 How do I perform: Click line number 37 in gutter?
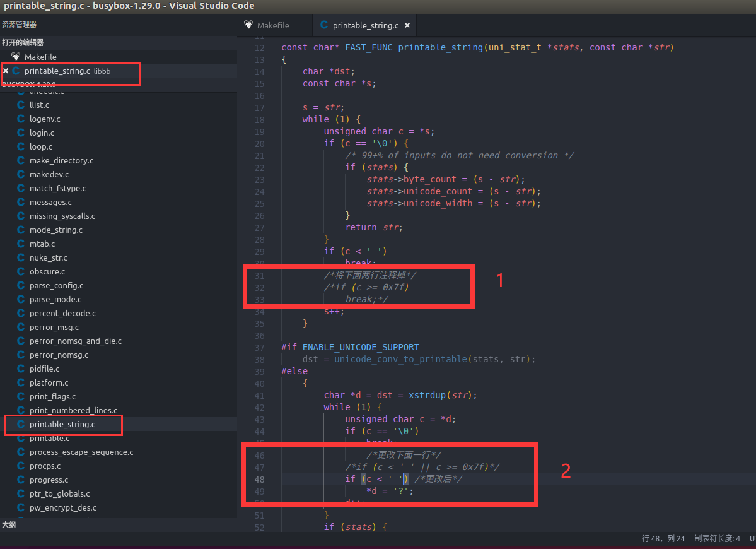tap(259, 347)
